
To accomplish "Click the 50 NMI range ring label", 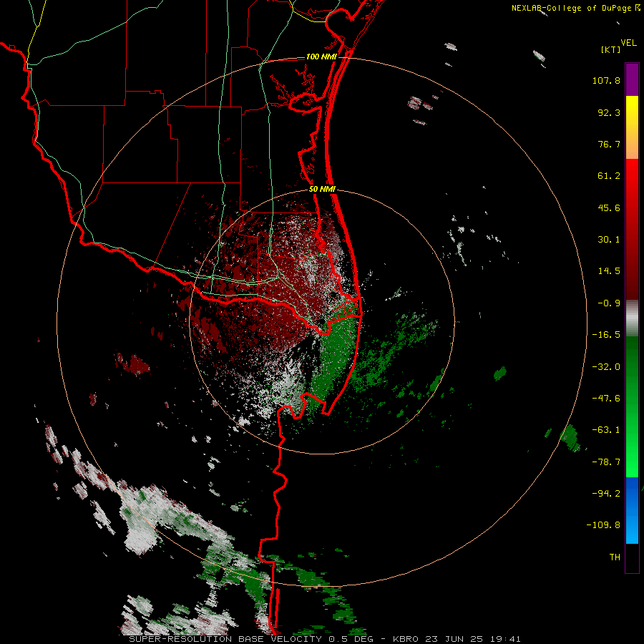I will (x=322, y=190).
